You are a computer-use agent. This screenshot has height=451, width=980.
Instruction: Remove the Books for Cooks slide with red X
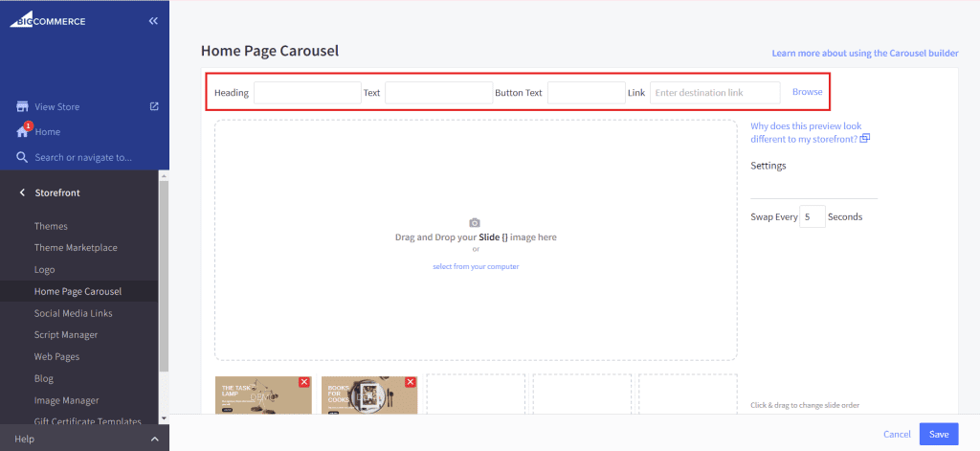[x=411, y=382]
